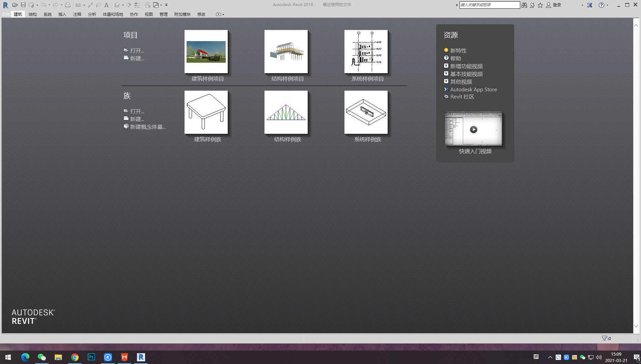The image size is (641, 364).
Task: Select the Aligned Dimension tool icon
Action: 90,5
